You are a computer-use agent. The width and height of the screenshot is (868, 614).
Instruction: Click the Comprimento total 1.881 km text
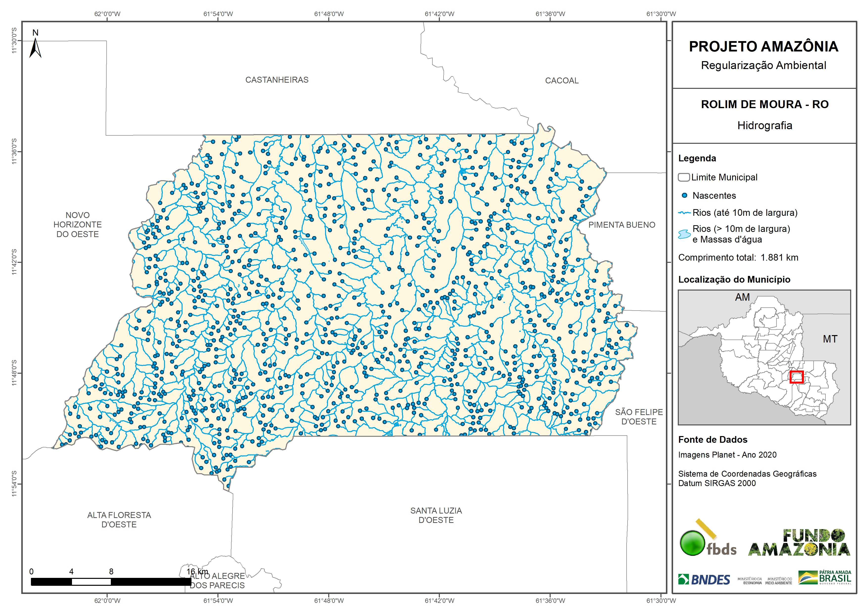pyautogui.click(x=738, y=258)
